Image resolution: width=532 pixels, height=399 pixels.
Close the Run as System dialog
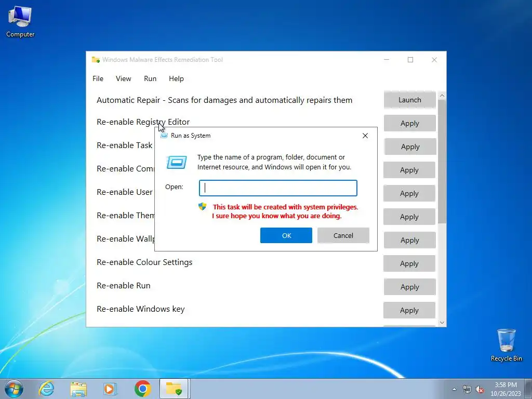[x=365, y=136]
